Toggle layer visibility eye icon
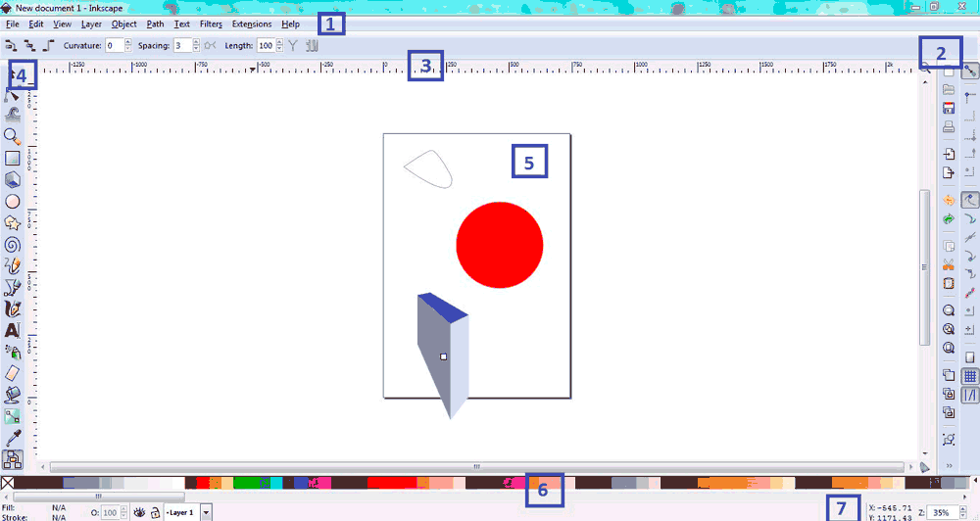This screenshot has width=980, height=521. tap(139, 512)
